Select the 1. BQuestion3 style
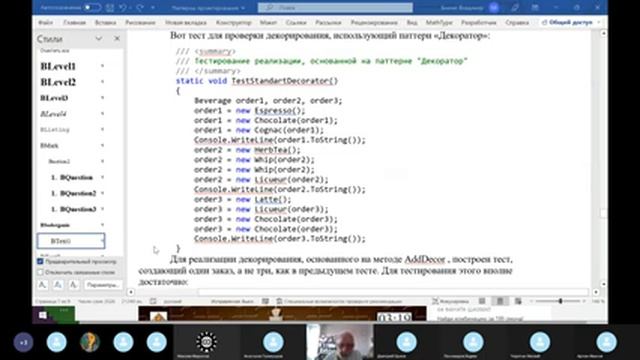 pyautogui.click(x=73, y=209)
